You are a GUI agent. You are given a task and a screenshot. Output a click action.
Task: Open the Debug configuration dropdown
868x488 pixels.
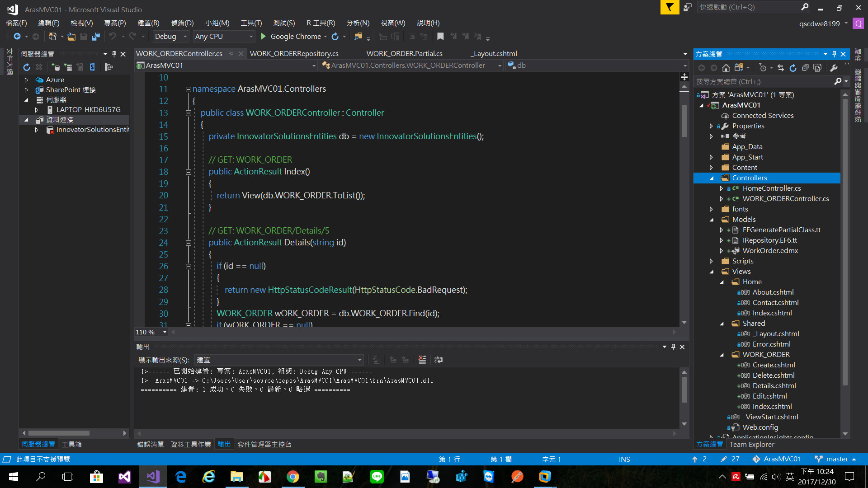tap(185, 37)
